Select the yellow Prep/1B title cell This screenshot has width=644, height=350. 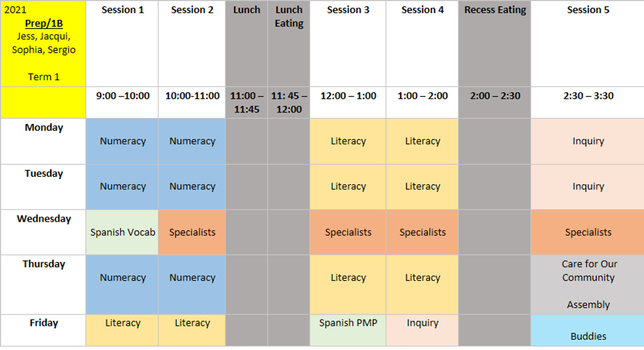(x=43, y=43)
